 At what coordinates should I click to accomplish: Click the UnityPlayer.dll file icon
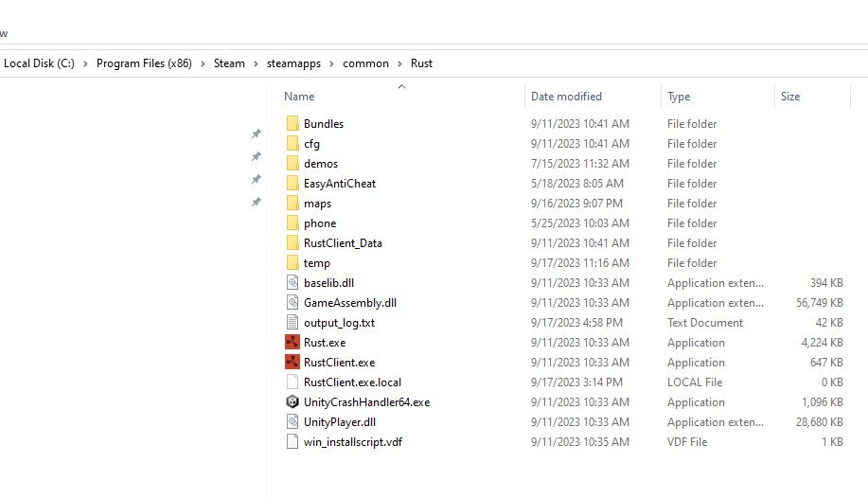[x=292, y=422]
